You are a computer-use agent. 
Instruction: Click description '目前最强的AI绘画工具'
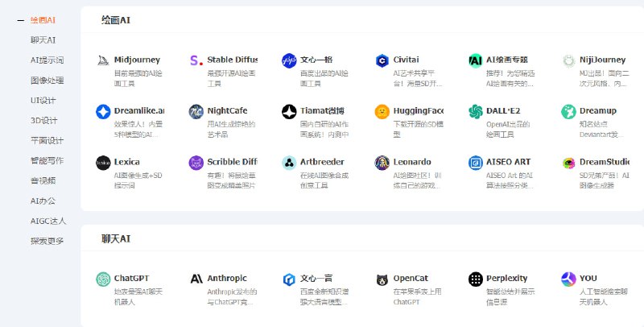tap(138, 78)
